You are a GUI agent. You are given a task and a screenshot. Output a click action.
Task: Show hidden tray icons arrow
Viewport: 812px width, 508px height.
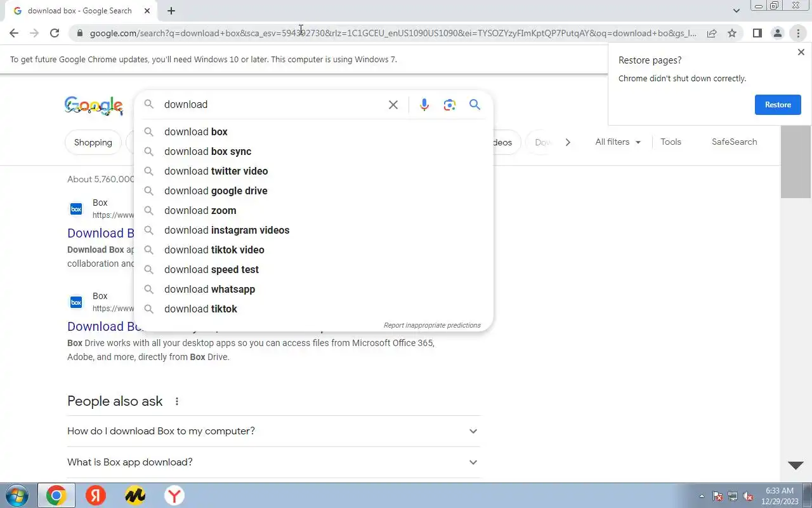coord(702,496)
